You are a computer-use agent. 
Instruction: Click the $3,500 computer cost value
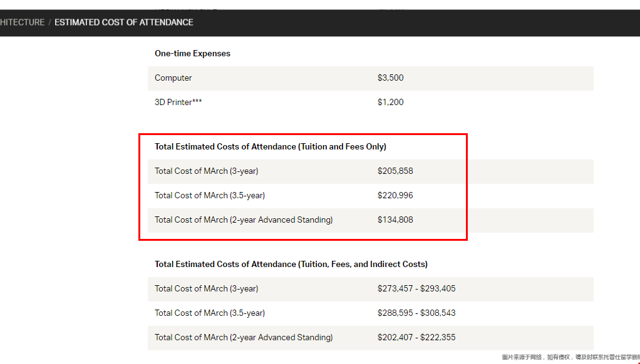[390, 78]
